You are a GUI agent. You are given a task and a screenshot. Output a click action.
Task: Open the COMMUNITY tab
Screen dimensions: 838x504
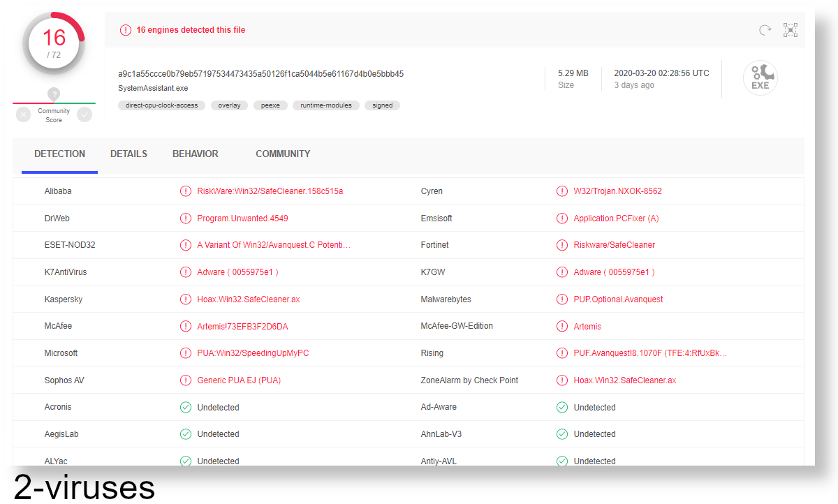click(x=283, y=154)
